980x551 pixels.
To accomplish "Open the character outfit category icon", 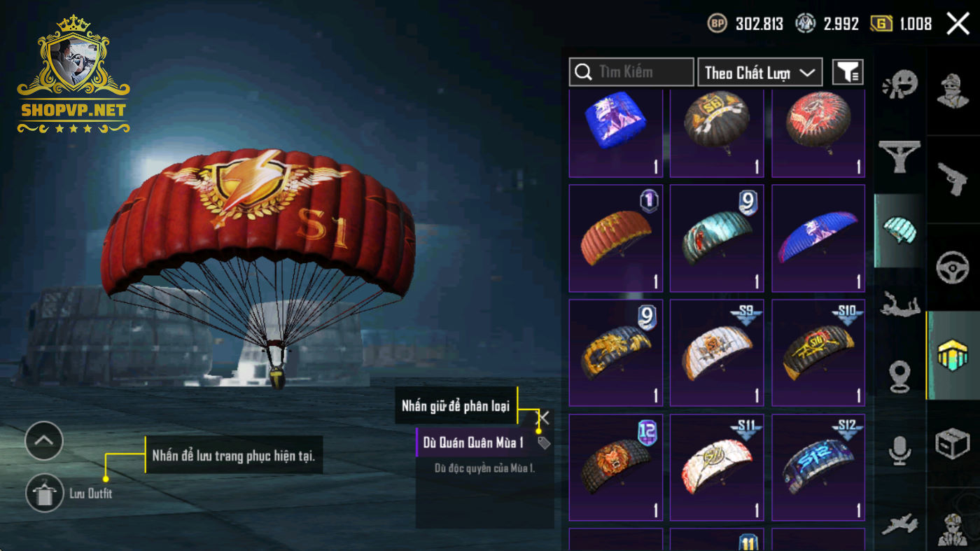I will (953, 91).
